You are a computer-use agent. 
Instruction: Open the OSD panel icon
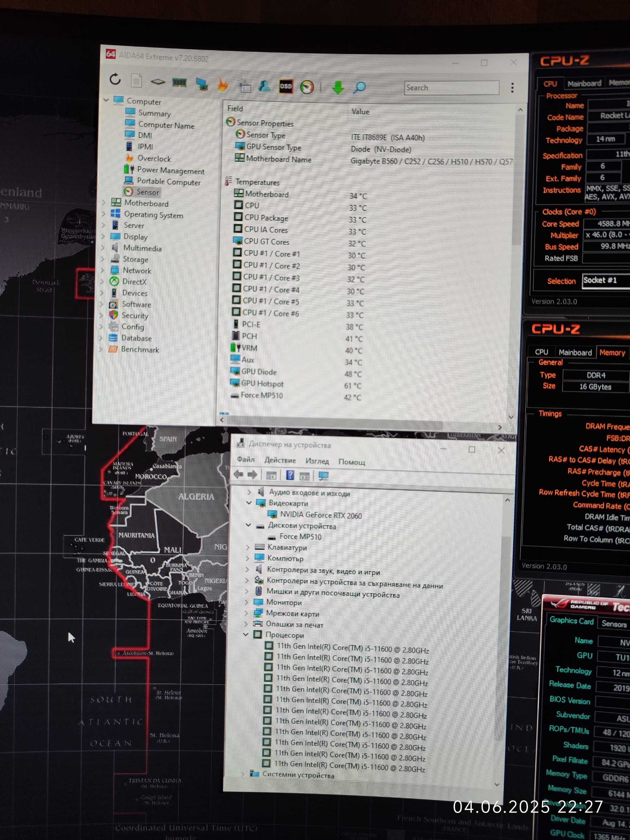point(286,86)
